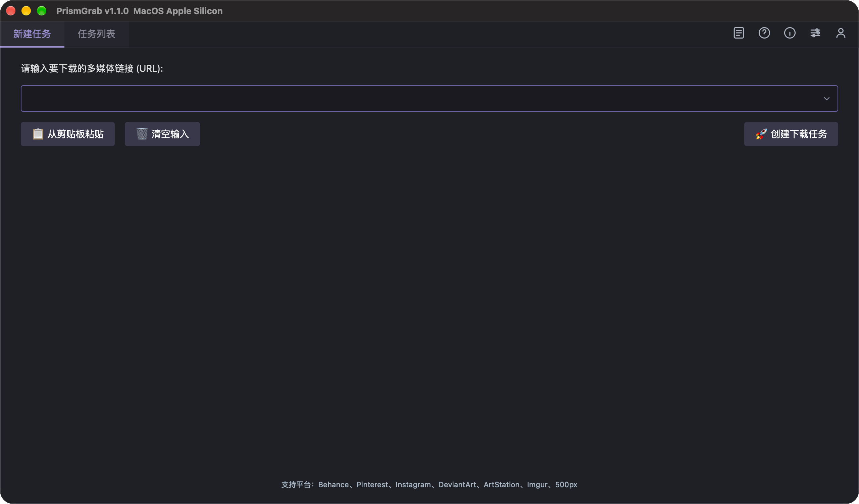Click the 支持平台 supported platforms footer text
The height and width of the screenshot is (504, 859).
pos(429,485)
